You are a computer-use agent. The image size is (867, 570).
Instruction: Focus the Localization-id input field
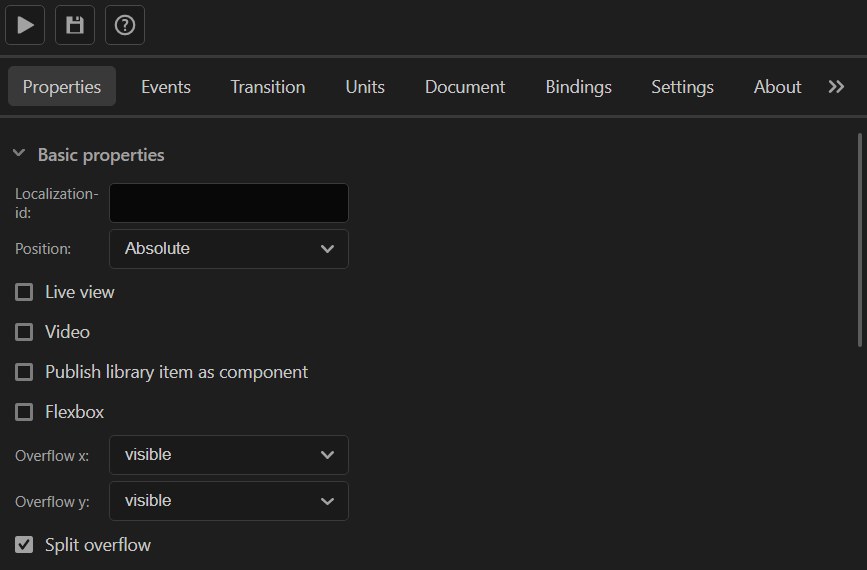pos(229,203)
